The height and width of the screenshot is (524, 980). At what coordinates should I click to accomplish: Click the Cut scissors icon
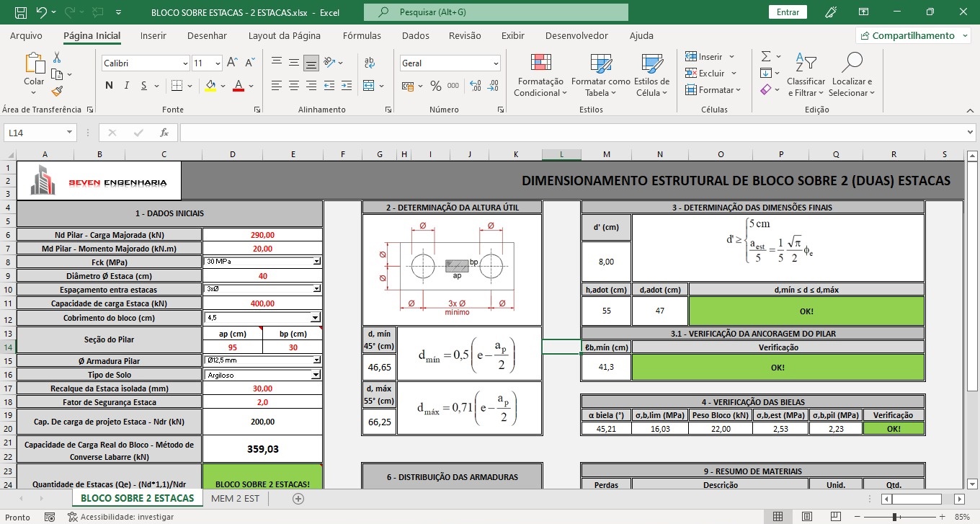coord(57,58)
